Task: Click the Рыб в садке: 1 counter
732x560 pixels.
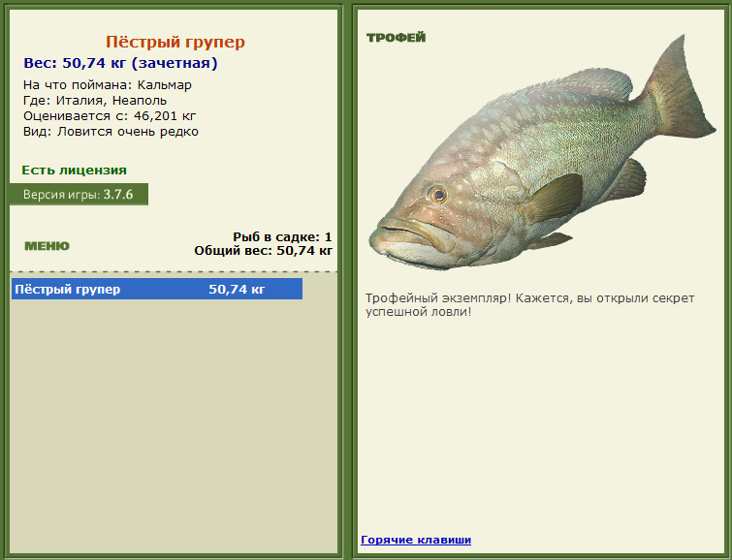Action: [x=282, y=237]
